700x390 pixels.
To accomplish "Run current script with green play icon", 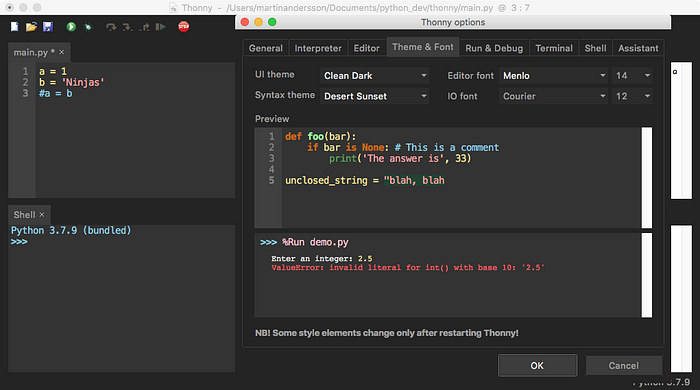I will (71, 27).
